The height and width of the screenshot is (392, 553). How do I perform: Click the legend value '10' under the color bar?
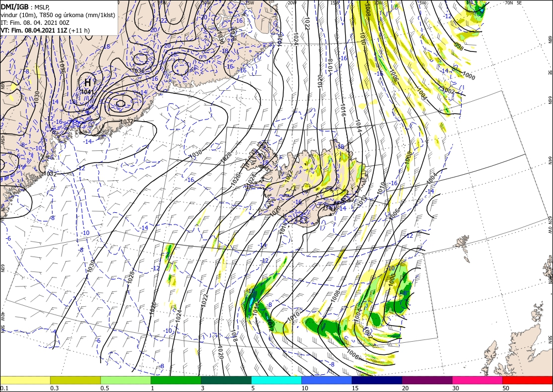305,388
